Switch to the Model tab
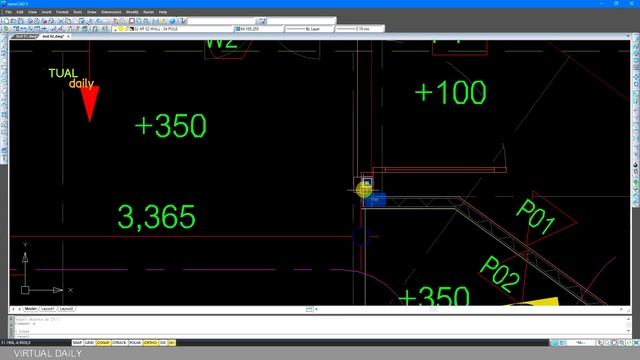Viewport: 640px width, 360px height. tap(31, 309)
